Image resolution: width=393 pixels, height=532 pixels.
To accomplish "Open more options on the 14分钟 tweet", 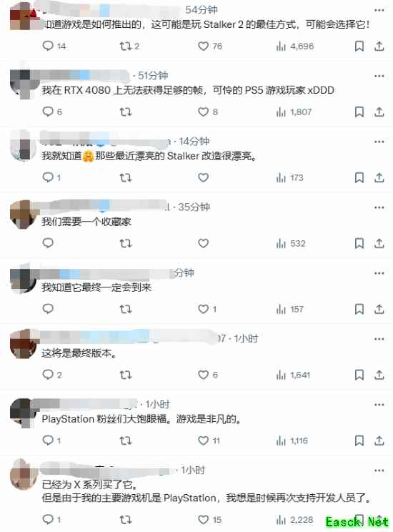I will click(379, 142).
